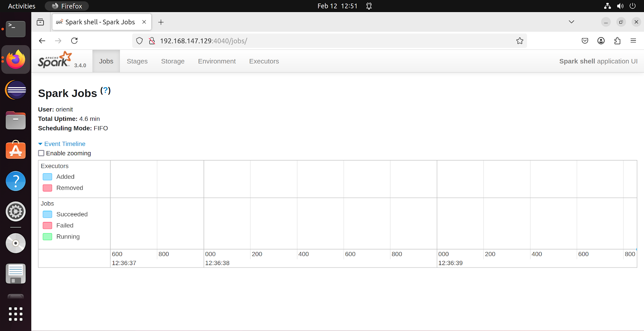Screen dimensions: 644x331
Task: Click the 'Scheduling Mode: FIFO' text
Action: (x=73, y=128)
